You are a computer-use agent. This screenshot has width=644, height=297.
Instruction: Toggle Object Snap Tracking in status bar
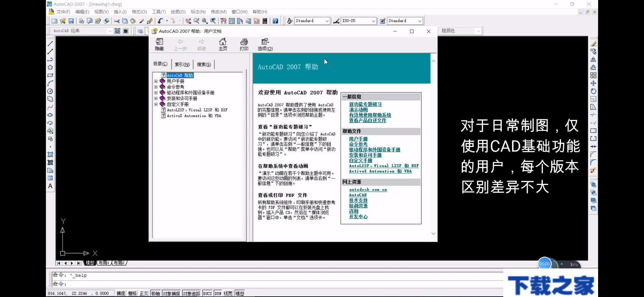point(191,293)
